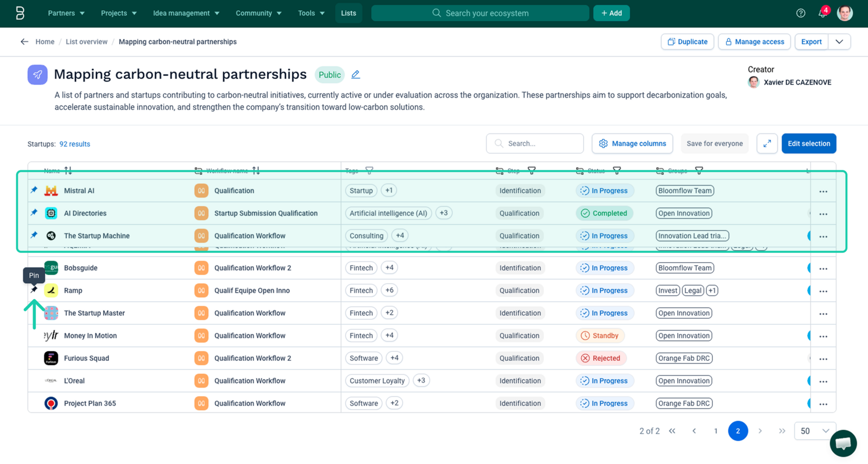Expand the Partners menu
Screen dimensions: 868x464
click(x=66, y=13)
